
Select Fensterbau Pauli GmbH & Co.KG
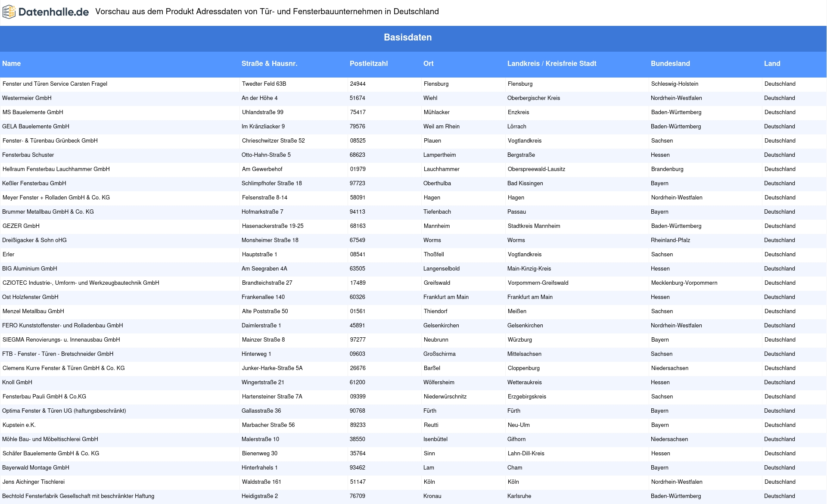44,396
